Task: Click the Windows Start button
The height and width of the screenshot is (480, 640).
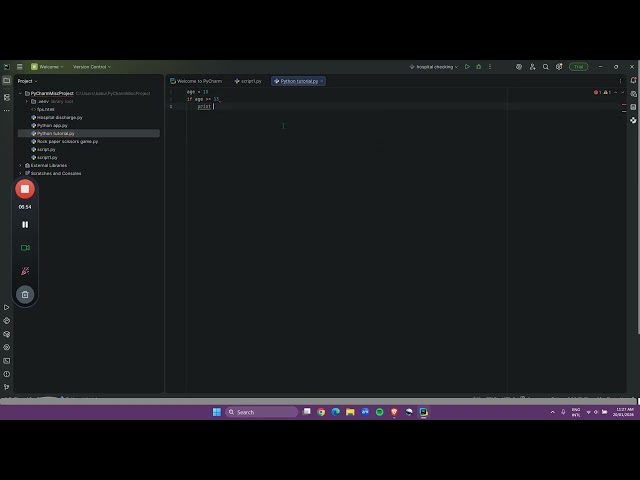Action: tap(217, 412)
